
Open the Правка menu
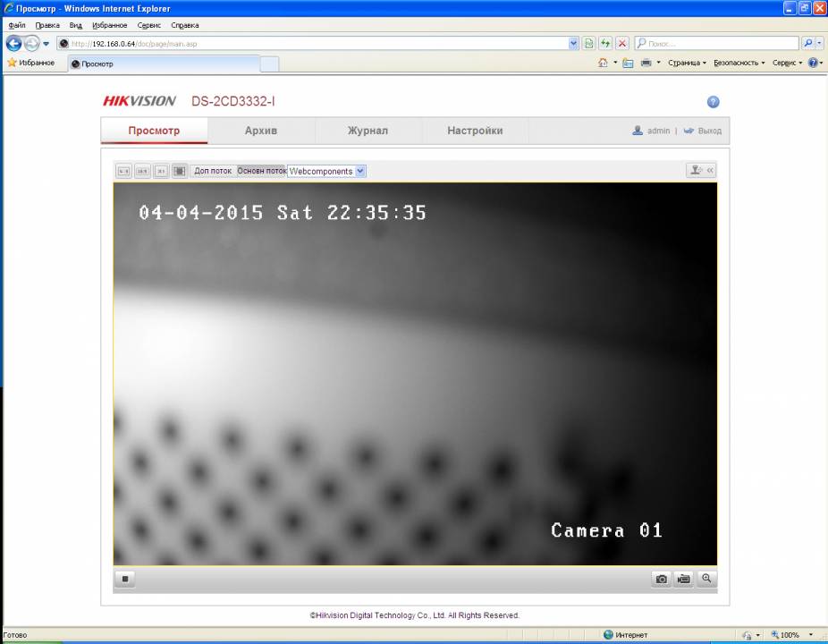point(47,25)
